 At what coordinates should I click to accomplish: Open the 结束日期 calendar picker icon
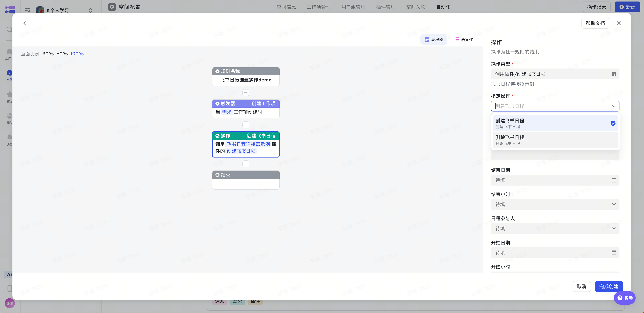(614, 180)
